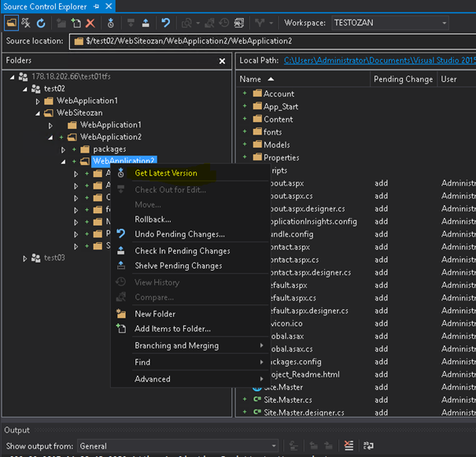Viewport: 476px width, 457px height.
Task: Sort by the Name column header
Action: click(x=250, y=79)
